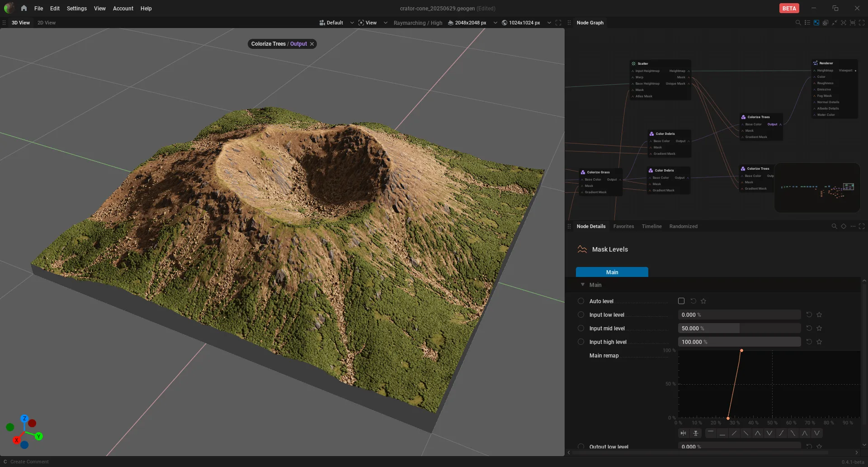Switch to the 2D View tab
Screen dimensions: 868x467
click(47, 23)
